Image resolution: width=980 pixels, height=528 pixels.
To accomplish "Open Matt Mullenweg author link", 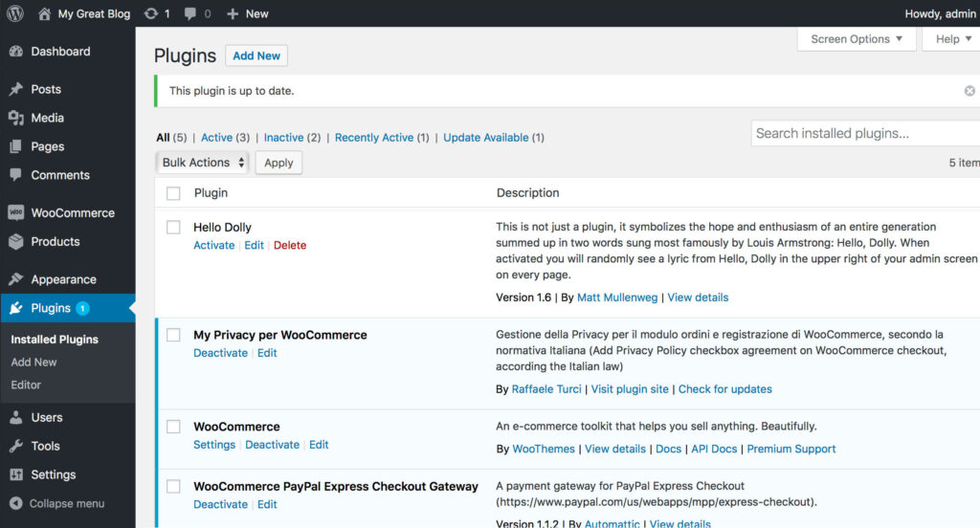I will [617, 297].
